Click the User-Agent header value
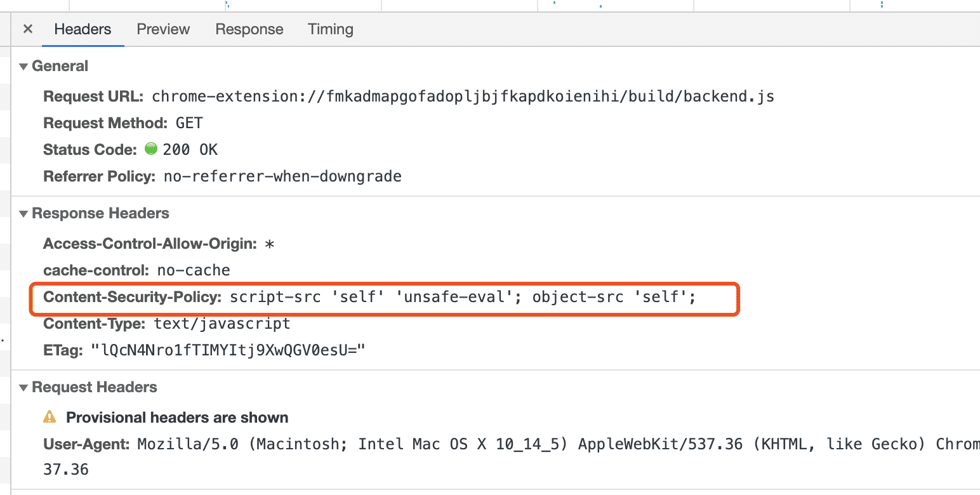 tap(559, 444)
